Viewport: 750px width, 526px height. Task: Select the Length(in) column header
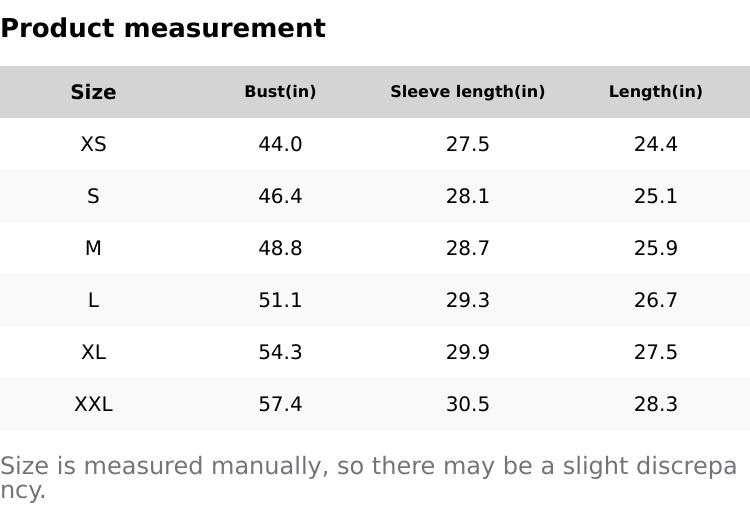pyautogui.click(x=655, y=92)
